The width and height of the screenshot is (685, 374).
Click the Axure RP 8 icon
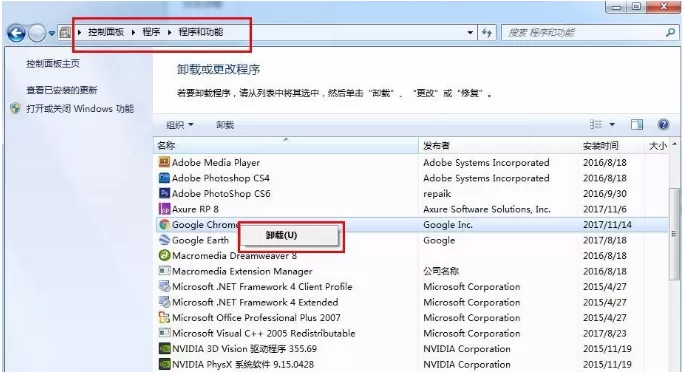click(164, 209)
